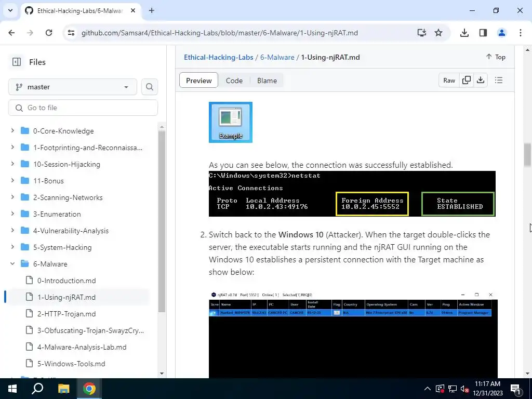Open Windows Start menu

pyautogui.click(x=12, y=389)
